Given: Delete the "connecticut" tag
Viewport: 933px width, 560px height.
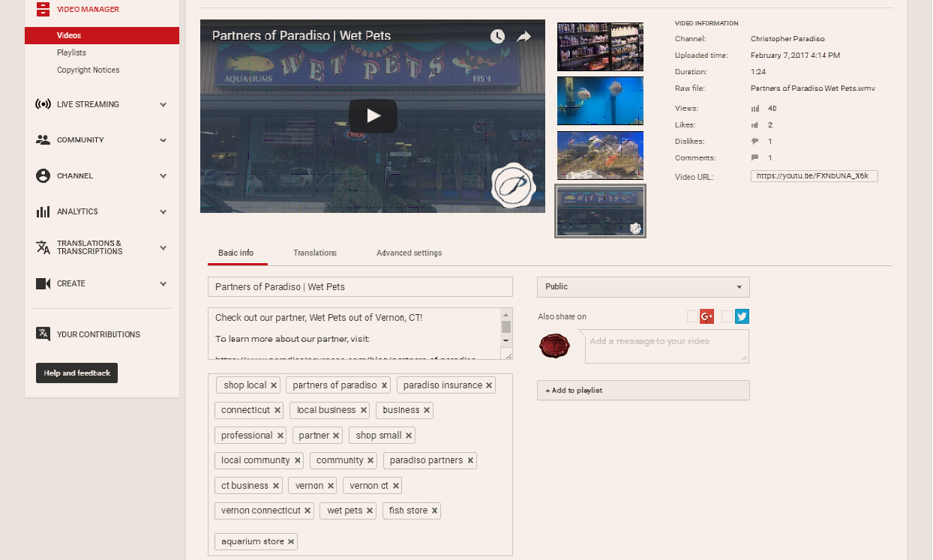Looking at the screenshot, I should click(277, 410).
